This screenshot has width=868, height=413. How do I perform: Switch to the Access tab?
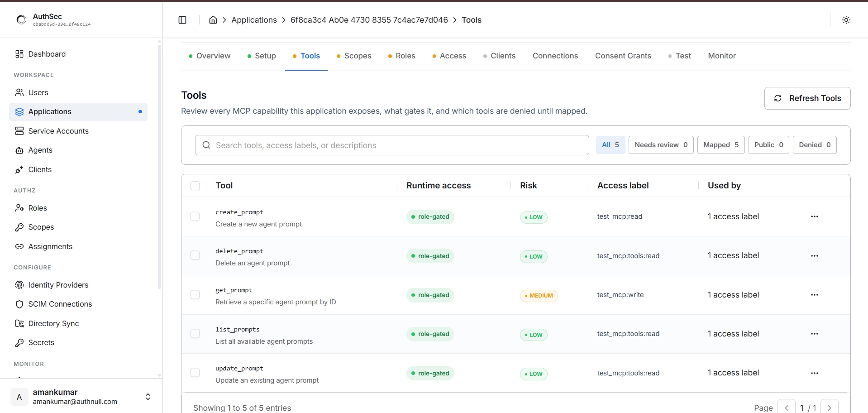click(x=449, y=56)
